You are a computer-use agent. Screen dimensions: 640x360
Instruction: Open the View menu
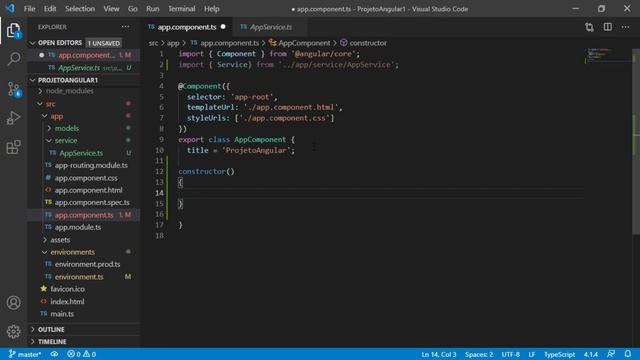pyautogui.click(x=111, y=9)
